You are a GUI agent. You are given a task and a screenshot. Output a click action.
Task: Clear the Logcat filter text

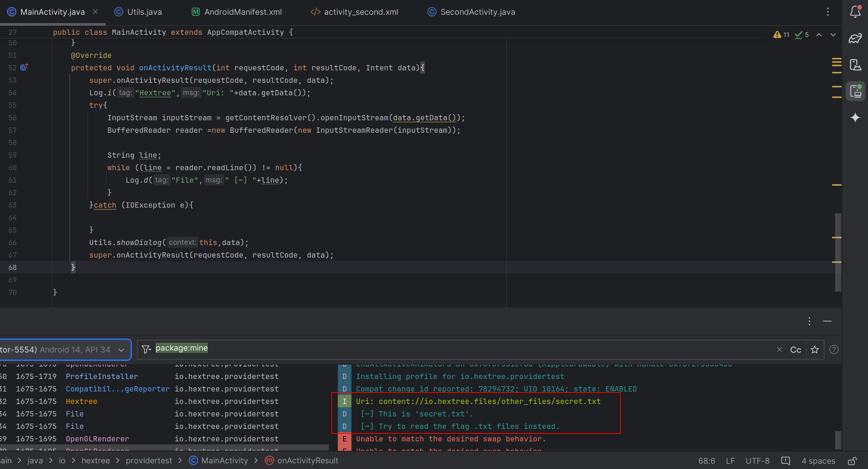tap(779, 349)
